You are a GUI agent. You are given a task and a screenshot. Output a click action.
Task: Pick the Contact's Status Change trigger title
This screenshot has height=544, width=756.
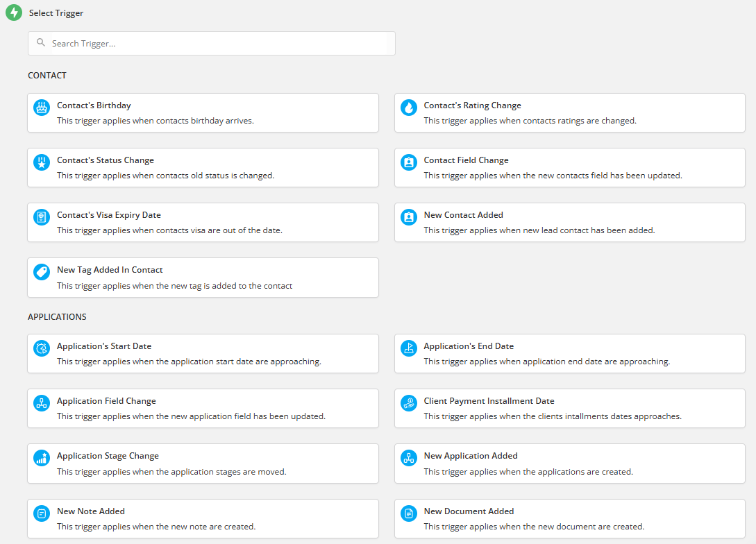pyautogui.click(x=105, y=160)
